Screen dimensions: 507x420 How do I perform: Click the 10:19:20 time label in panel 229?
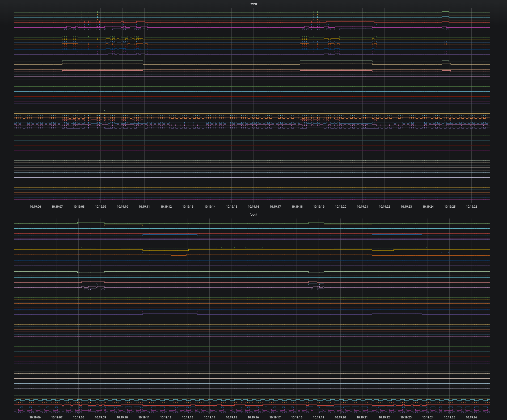340,417
